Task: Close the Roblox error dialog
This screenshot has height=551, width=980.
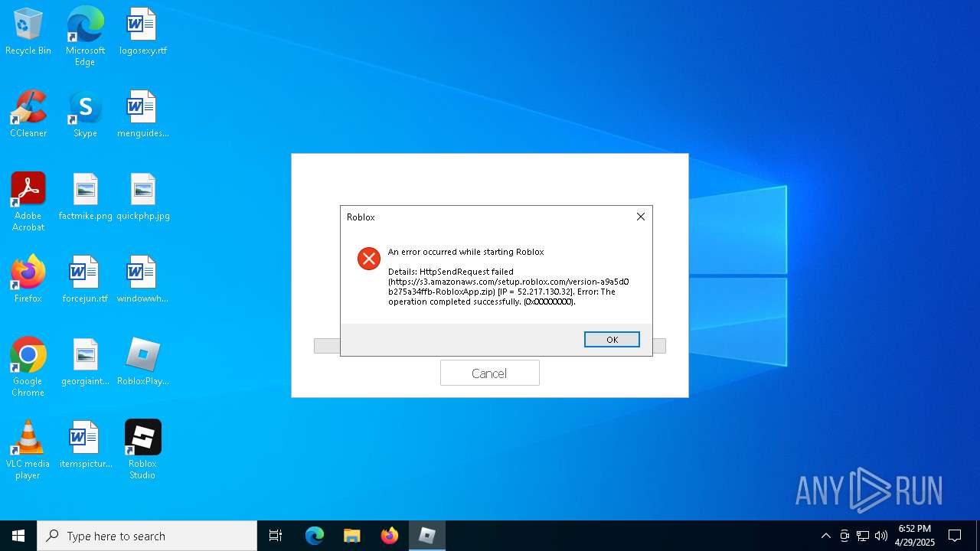Action: pyautogui.click(x=641, y=217)
